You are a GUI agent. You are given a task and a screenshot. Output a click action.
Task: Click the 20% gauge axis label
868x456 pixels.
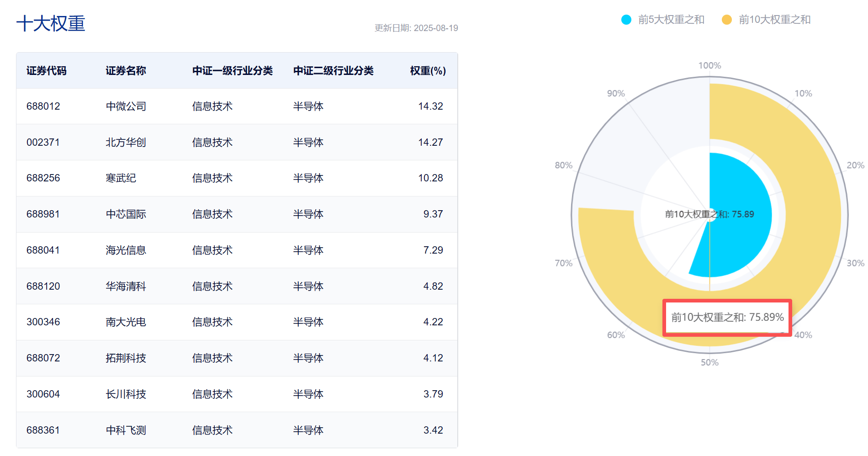(x=855, y=165)
